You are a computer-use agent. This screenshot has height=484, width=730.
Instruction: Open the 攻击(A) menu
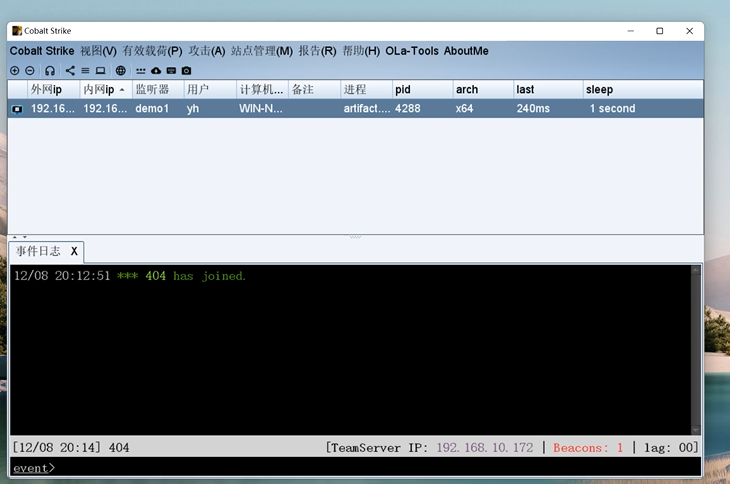(x=207, y=51)
